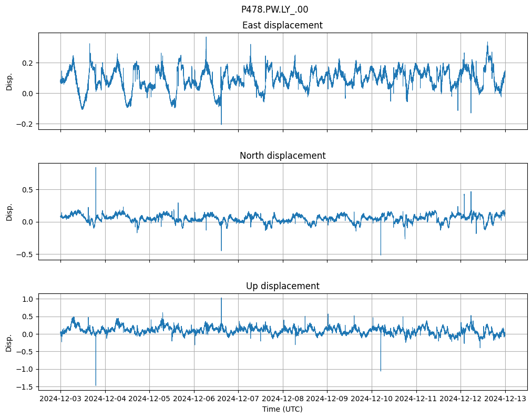Screen dimensions: 532x418
Task: Click the deepest negative spike tip in the Up plot
Action: click(x=96, y=385)
